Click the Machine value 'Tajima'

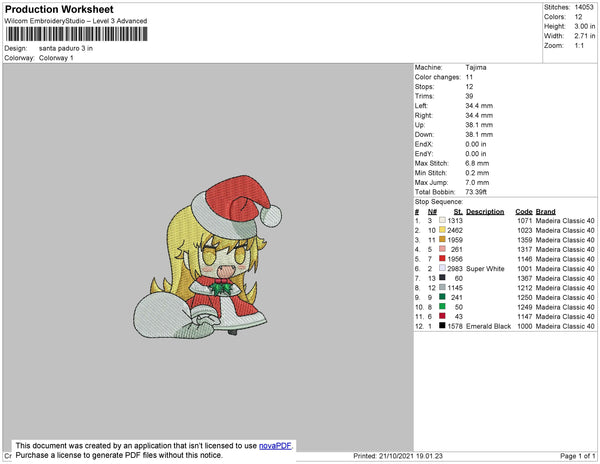476,67
